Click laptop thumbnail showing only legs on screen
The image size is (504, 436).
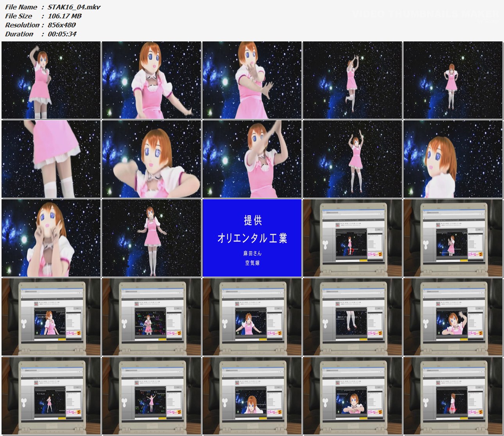(x=353, y=317)
